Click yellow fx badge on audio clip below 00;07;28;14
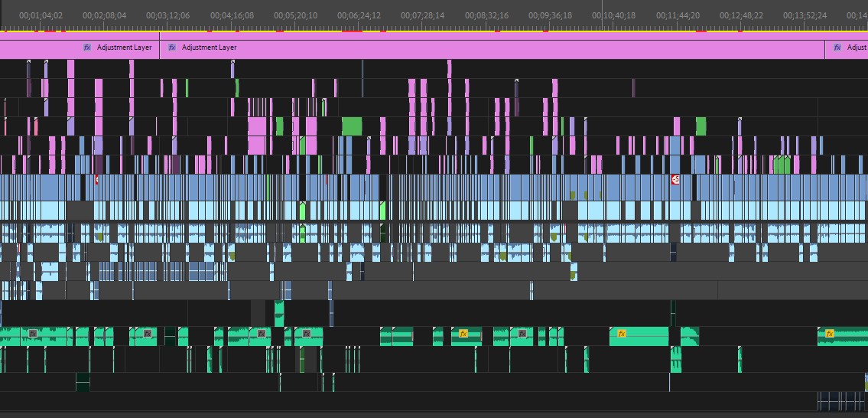 click(x=463, y=334)
